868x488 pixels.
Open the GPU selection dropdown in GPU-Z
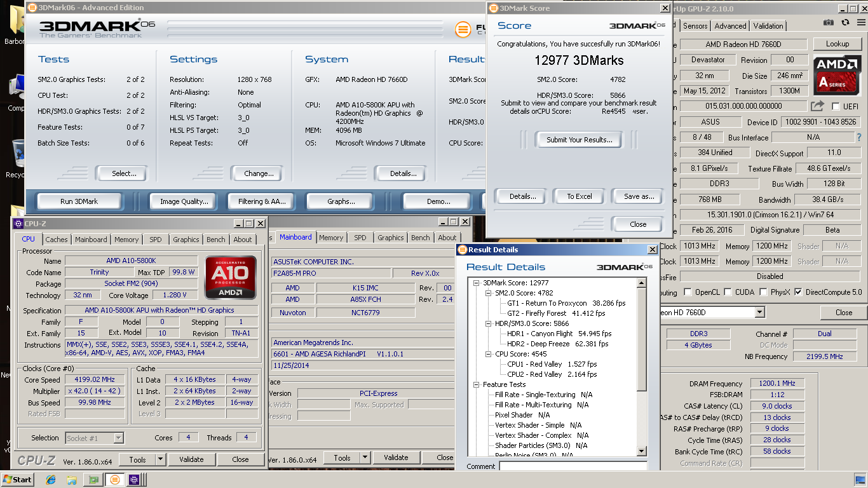pyautogui.click(x=759, y=313)
